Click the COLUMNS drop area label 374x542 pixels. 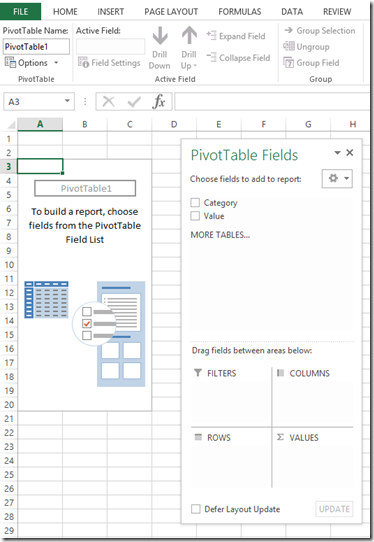click(309, 373)
